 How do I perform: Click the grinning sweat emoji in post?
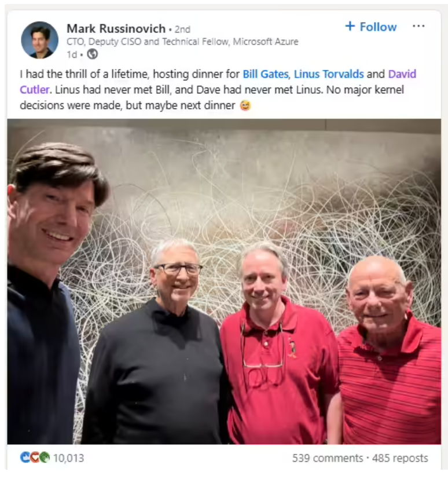click(x=245, y=105)
